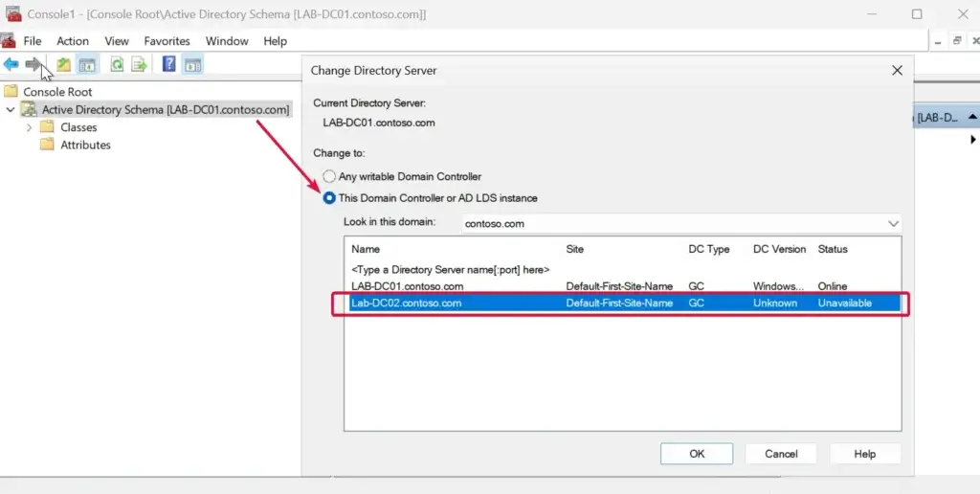Select Any writable Domain Controller option
The image size is (980, 494).
(x=330, y=176)
